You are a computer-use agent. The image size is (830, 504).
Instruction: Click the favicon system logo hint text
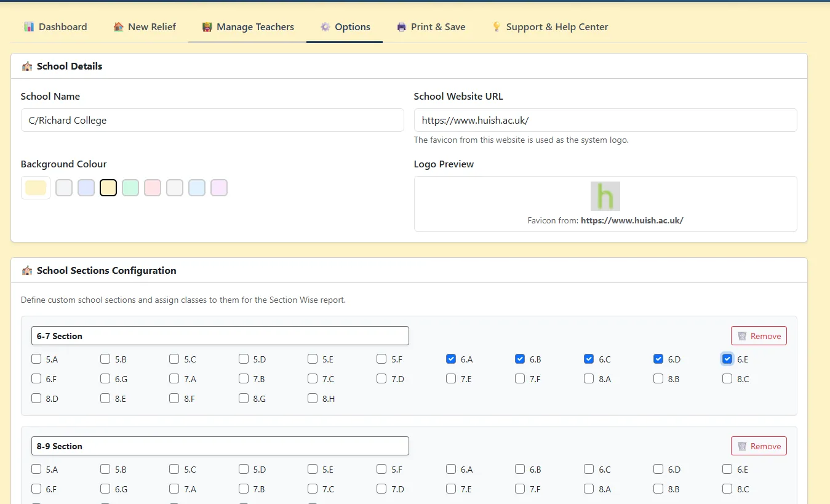(521, 140)
